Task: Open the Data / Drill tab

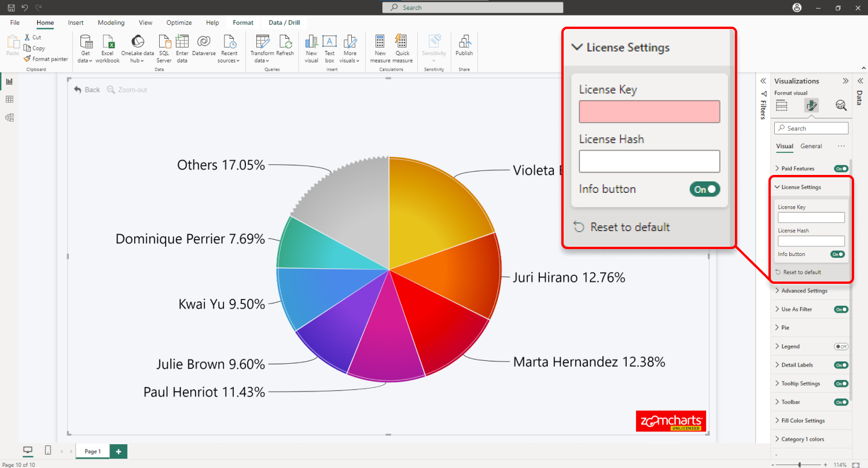Action: click(x=283, y=22)
